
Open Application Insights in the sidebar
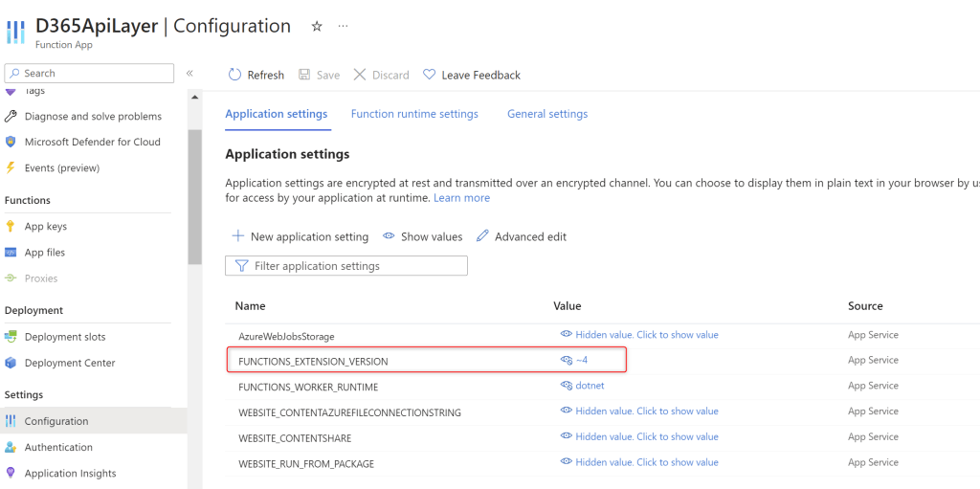(x=70, y=473)
